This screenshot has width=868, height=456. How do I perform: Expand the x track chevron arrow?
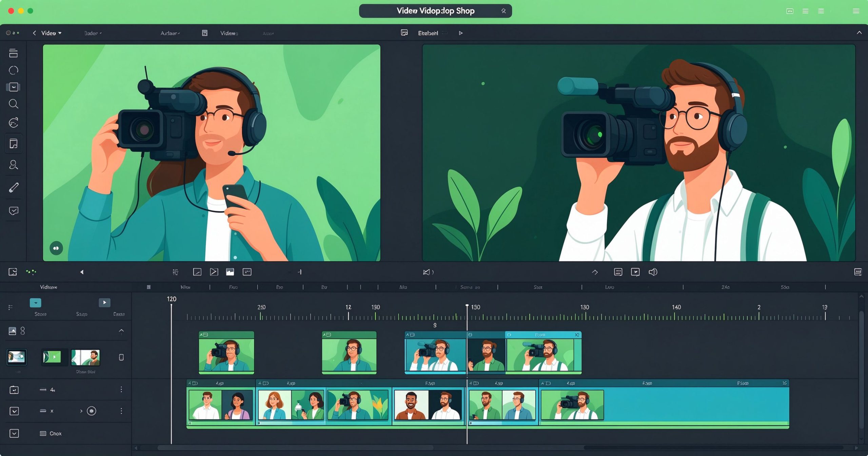coord(81,411)
